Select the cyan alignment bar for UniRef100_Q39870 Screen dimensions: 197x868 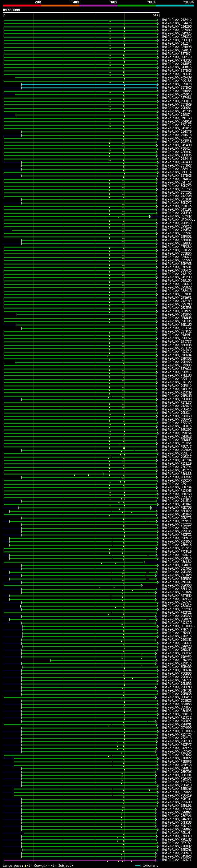click(90, 84)
